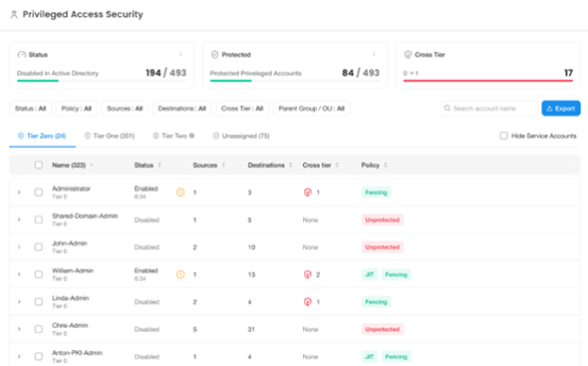Check the Linda-Admin row checkbox

[x=38, y=302]
